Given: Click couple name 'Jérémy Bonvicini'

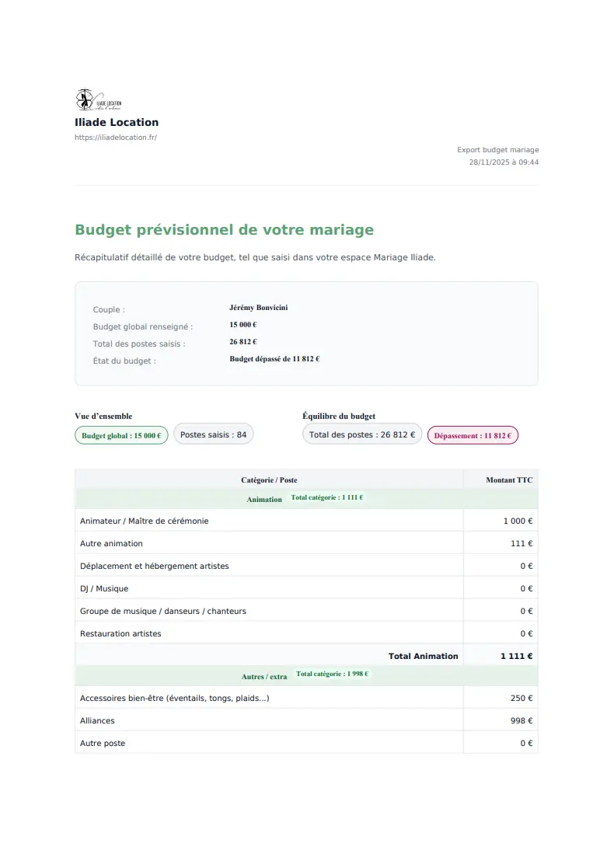Looking at the screenshot, I should click(259, 308).
